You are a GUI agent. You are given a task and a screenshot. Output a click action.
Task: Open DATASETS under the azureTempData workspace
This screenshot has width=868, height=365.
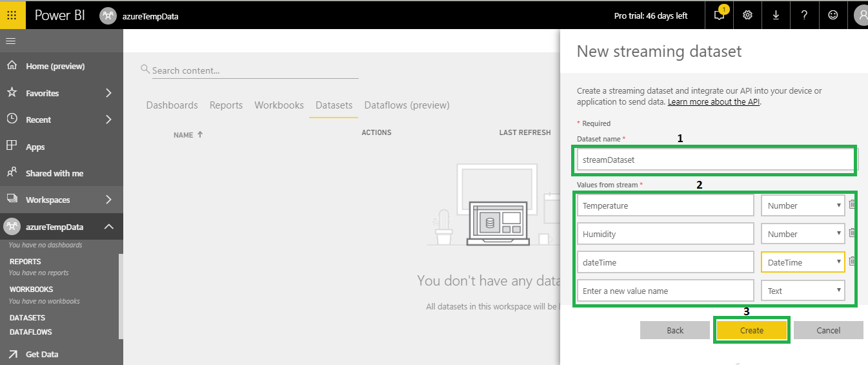27,318
